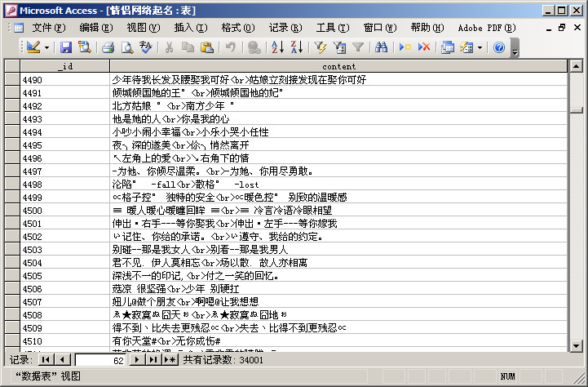The image size is (588, 387).
Task: Open 窗口(W) menu
Action: coord(380,28)
